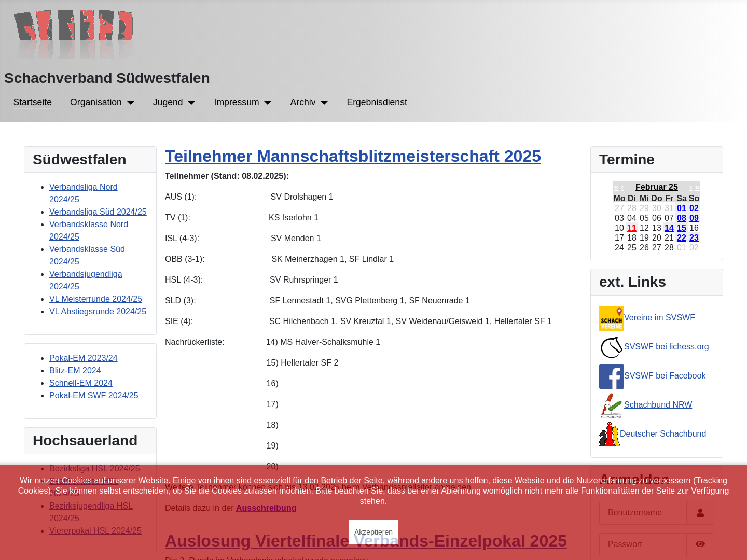This screenshot has height=560, width=747.
Task: Go to previous year in calendar
Action: [x=616, y=187]
